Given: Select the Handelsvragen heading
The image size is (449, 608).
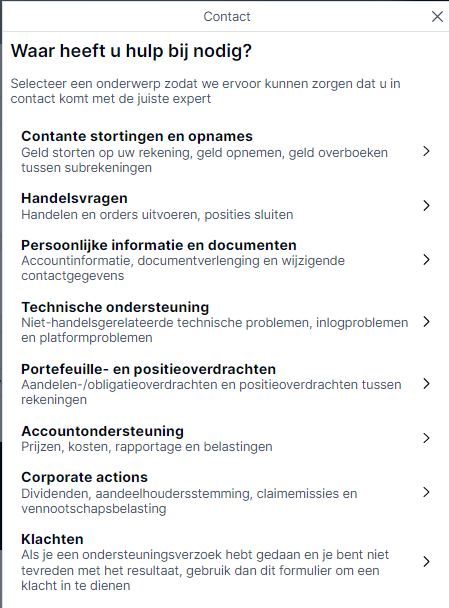Looking at the screenshot, I should pos(74,198).
